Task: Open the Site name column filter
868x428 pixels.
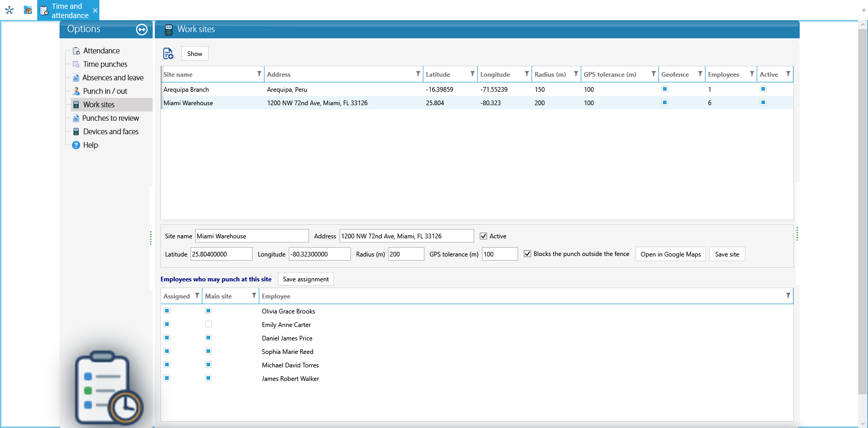Action: click(x=259, y=74)
